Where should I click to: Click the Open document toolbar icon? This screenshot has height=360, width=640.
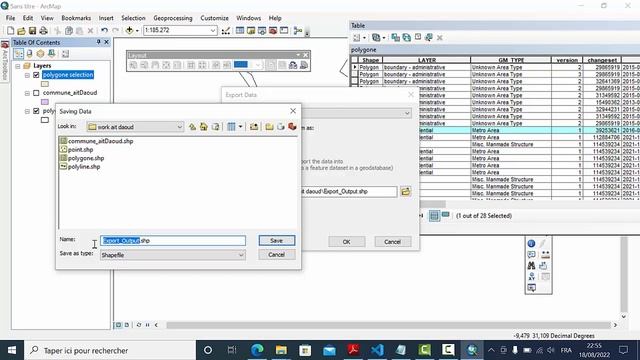tap(21, 31)
